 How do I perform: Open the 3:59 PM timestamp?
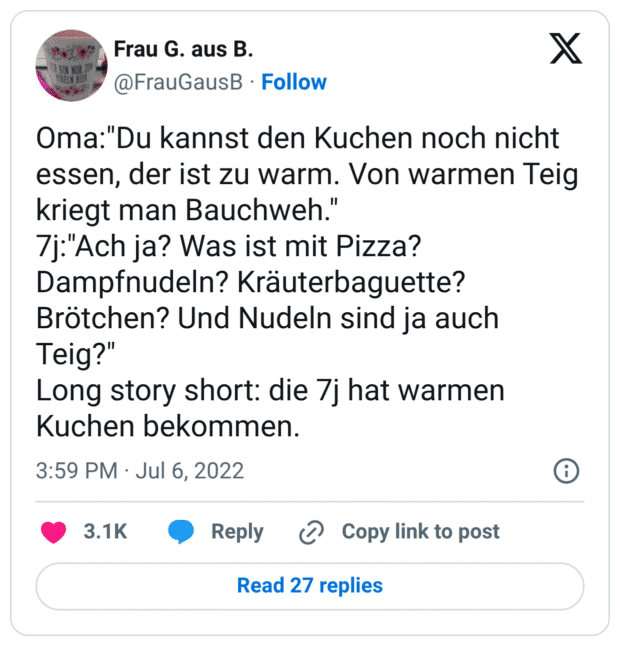(76, 470)
